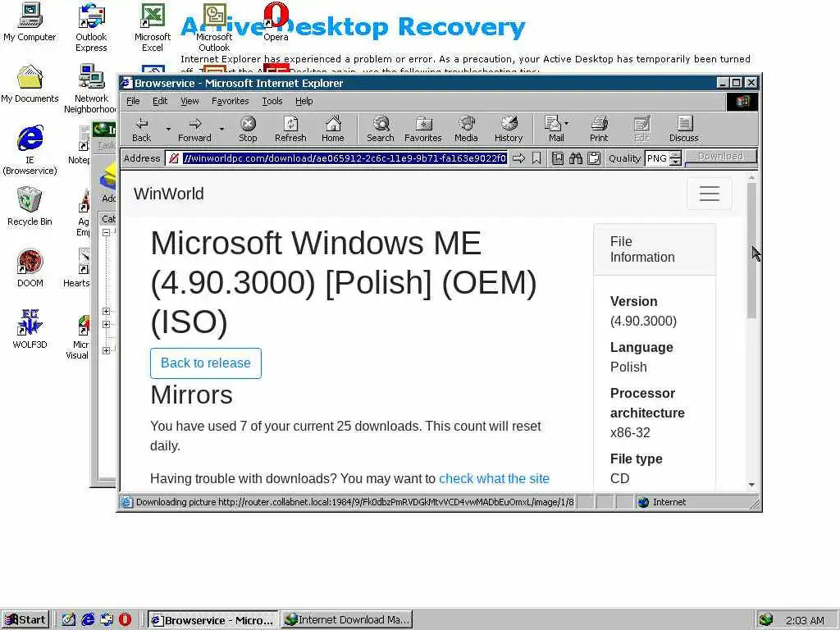The height and width of the screenshot is (630, 840).
Task: Click Show Desktop quick launch icon
Action: pos(69,620)
